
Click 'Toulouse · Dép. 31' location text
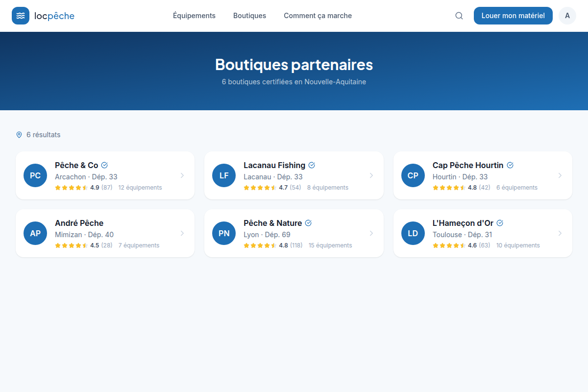(x=463, y=235)
